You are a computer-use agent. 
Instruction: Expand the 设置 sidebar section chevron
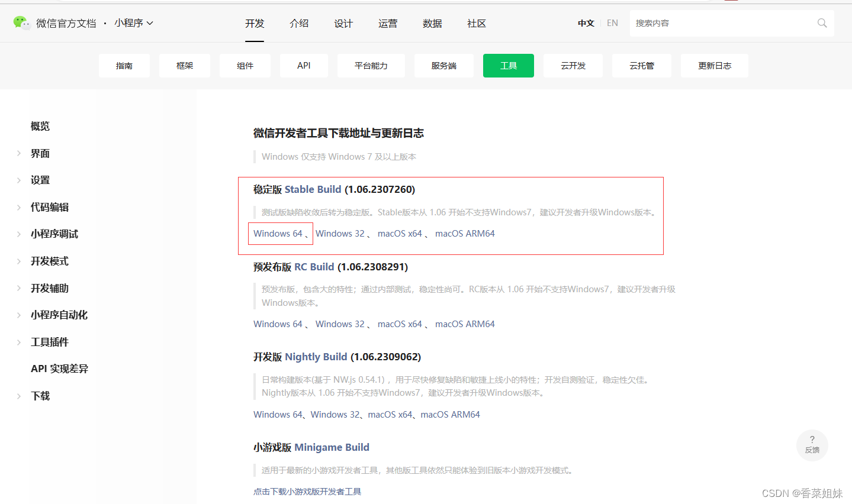click(19, 180)
